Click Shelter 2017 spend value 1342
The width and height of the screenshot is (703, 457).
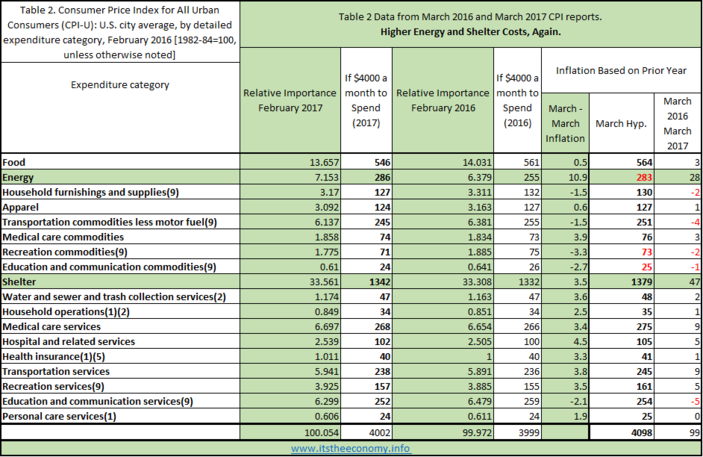[379, 282]
